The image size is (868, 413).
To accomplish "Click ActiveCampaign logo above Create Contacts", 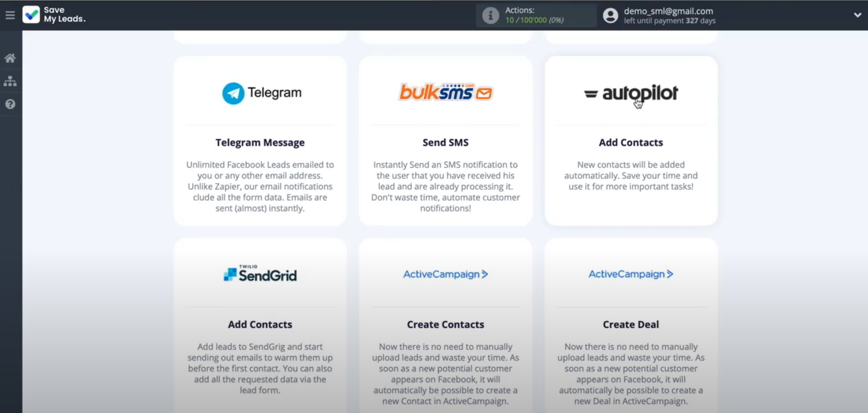I will pyautogui.click(x=446, y=274).
